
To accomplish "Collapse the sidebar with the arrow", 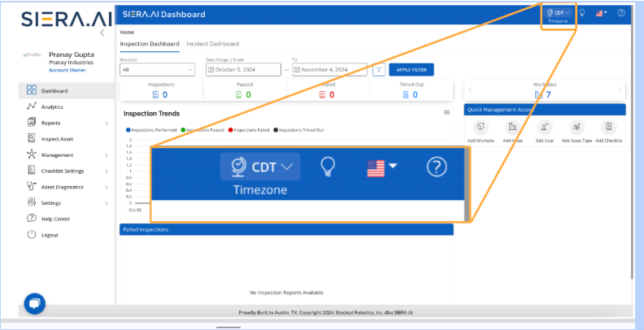I will [x=102, y=33].
